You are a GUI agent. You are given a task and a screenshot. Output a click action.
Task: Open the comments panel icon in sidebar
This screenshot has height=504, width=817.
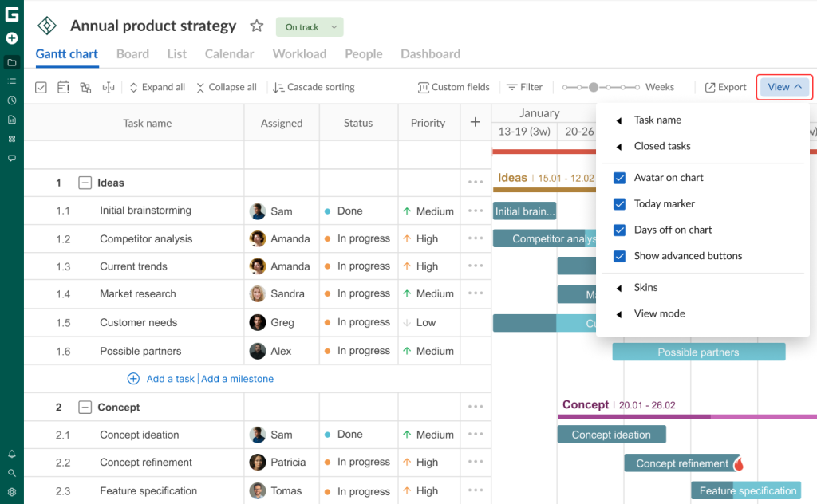[11, 158]
